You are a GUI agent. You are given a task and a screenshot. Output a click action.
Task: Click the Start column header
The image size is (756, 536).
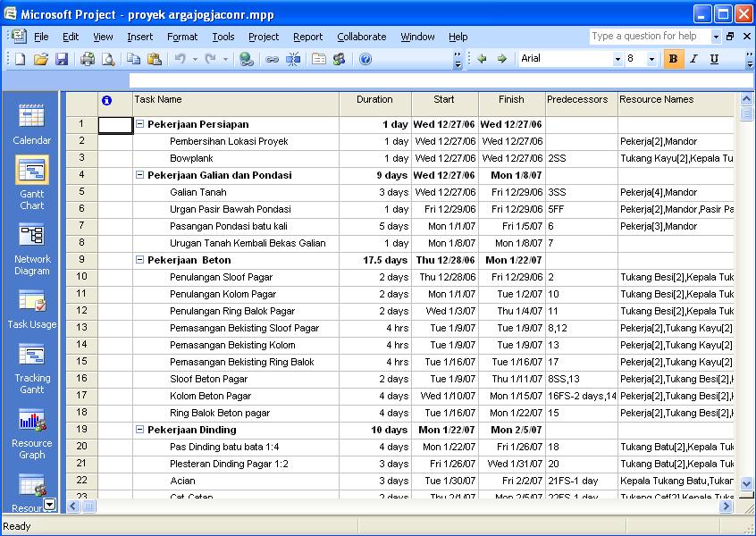(x=444, y=103)
